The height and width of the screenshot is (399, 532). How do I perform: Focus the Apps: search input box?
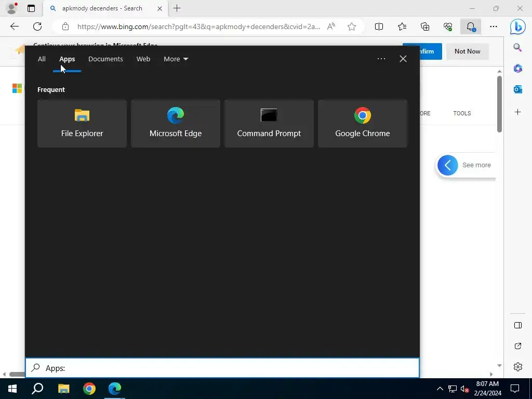222,368
